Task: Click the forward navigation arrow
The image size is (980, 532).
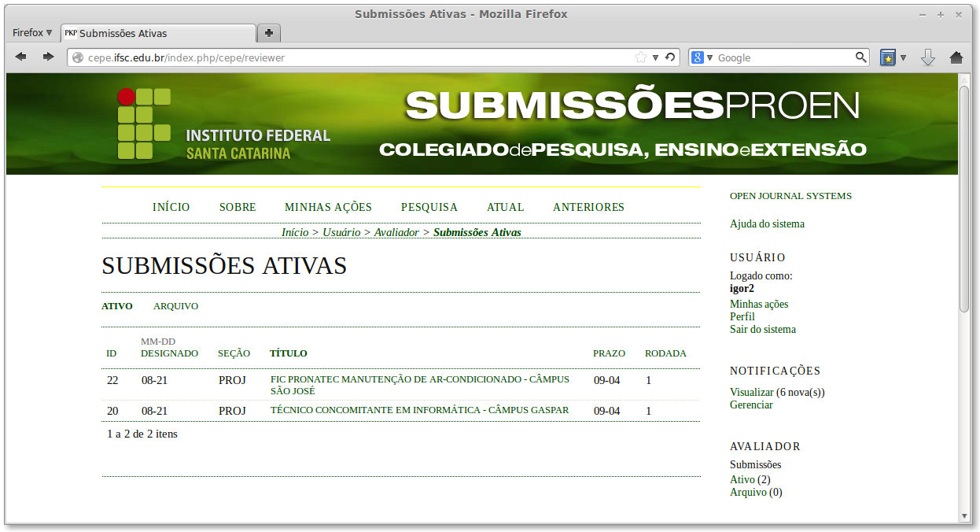Action: pyautogui.click(x=46, y=57)
